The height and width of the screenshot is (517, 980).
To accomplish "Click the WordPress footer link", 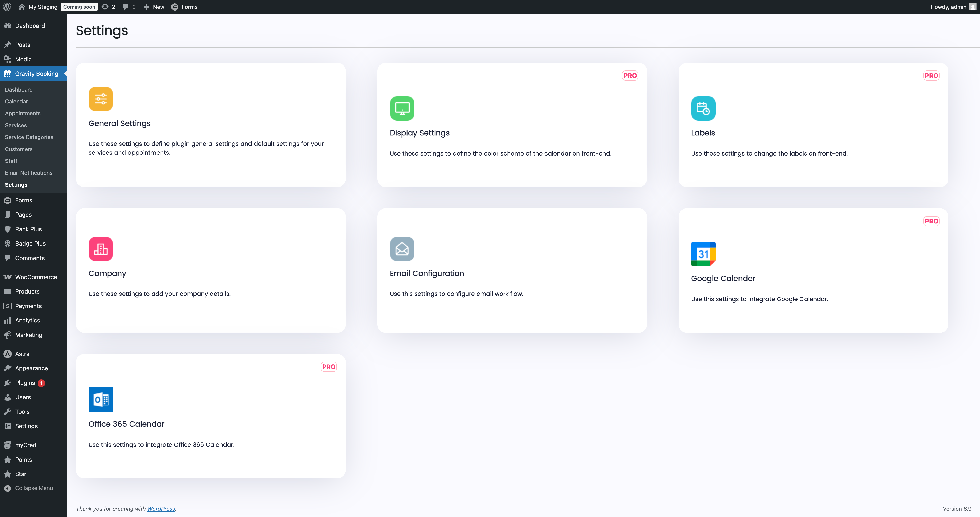I will point(161,509).
